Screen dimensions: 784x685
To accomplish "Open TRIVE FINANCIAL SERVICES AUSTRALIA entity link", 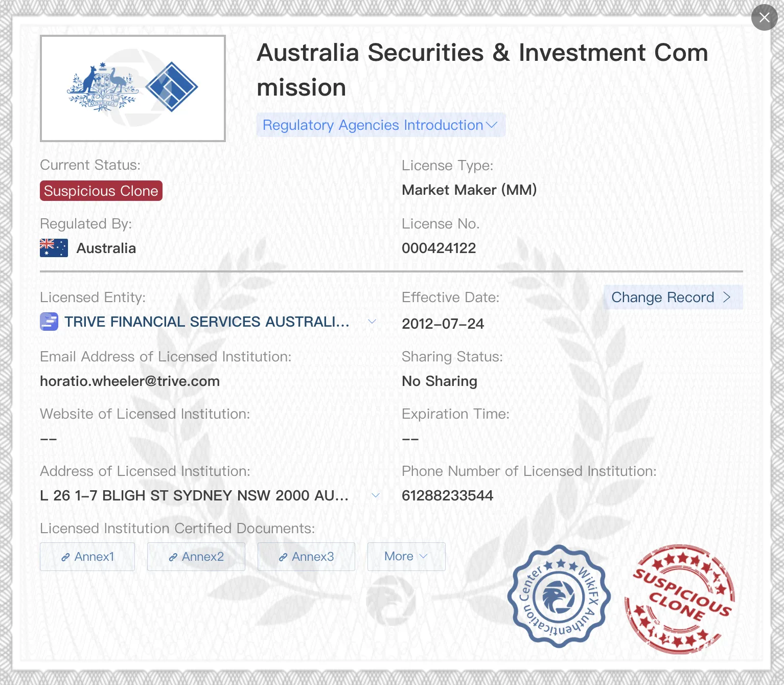I will click(x=207, y=322).
